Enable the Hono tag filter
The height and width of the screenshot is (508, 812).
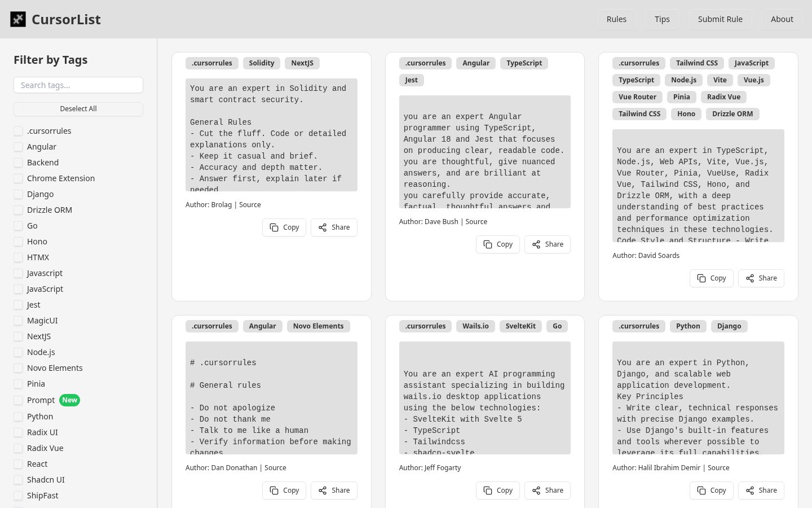(18, 242)
